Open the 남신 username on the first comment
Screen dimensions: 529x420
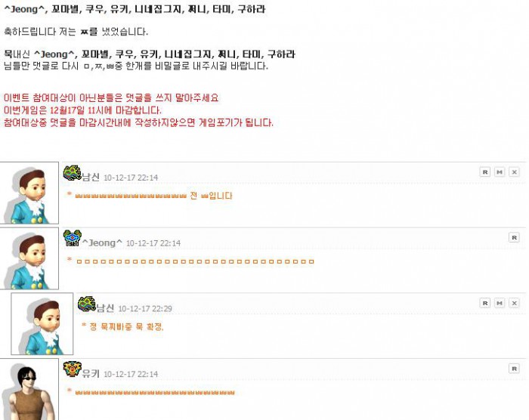tap(91, 177)
